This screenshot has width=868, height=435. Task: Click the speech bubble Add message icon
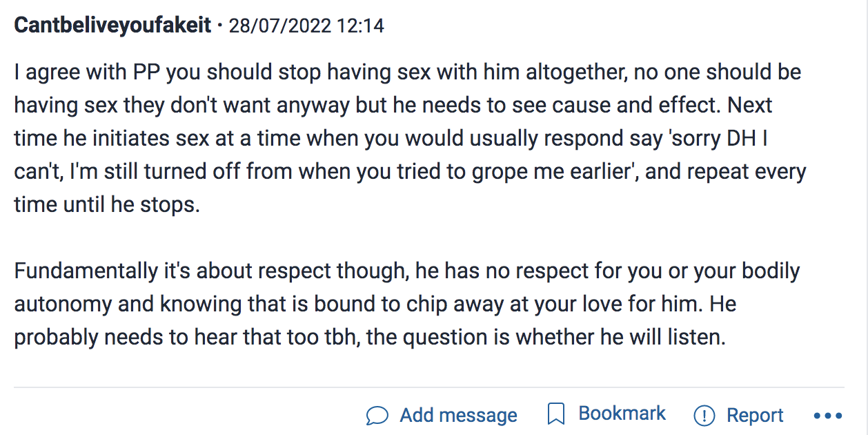pos(377,415)
